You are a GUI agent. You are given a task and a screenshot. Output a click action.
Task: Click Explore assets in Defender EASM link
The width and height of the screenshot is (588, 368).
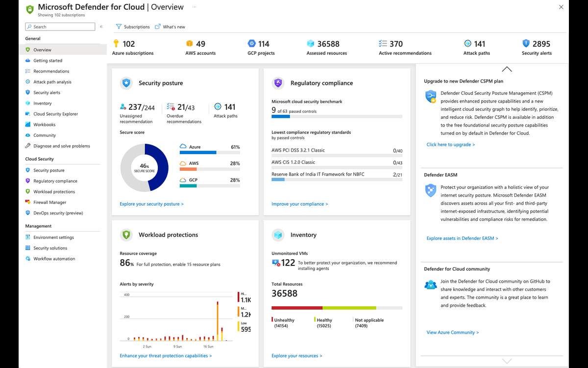tap(462, 238)
